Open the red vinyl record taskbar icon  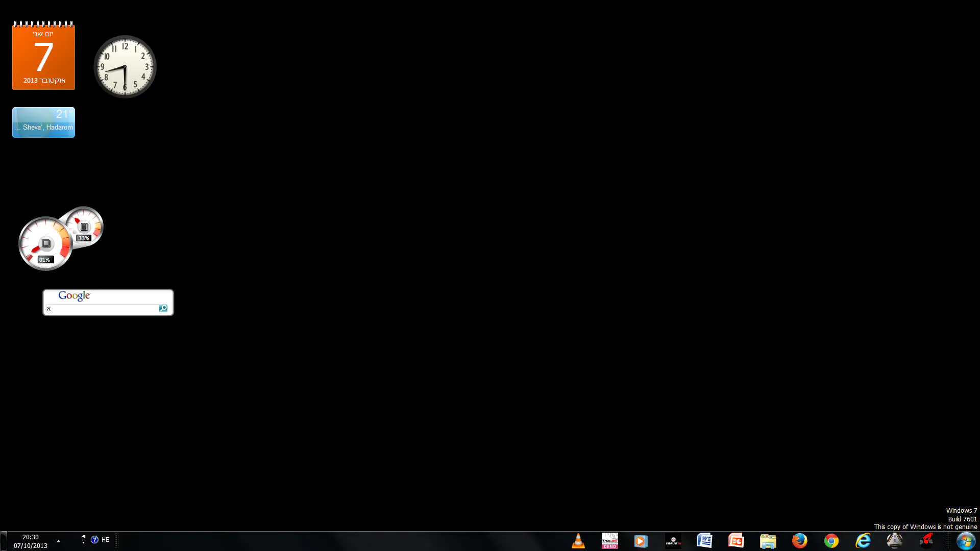coord(926,541)
